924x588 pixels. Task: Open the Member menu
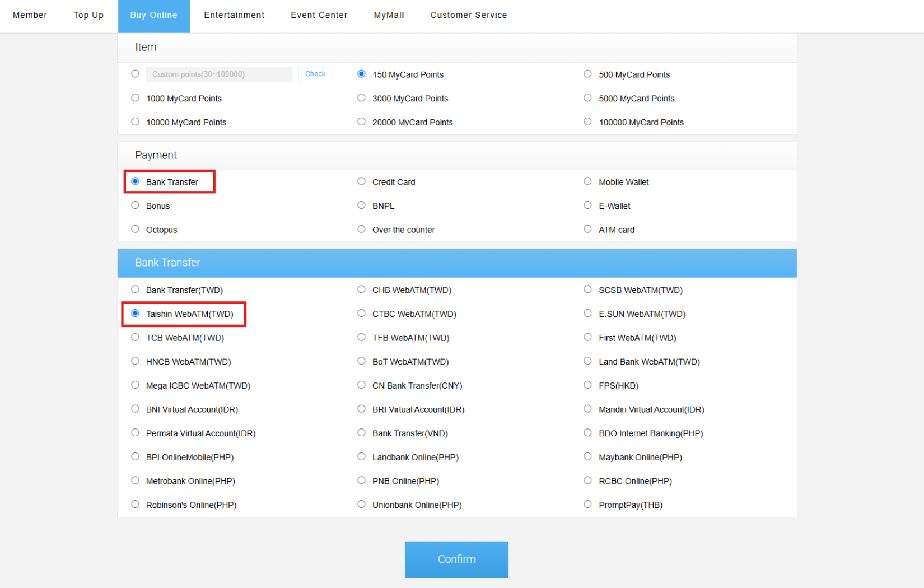pyautogui.click(x=30, y=15)
